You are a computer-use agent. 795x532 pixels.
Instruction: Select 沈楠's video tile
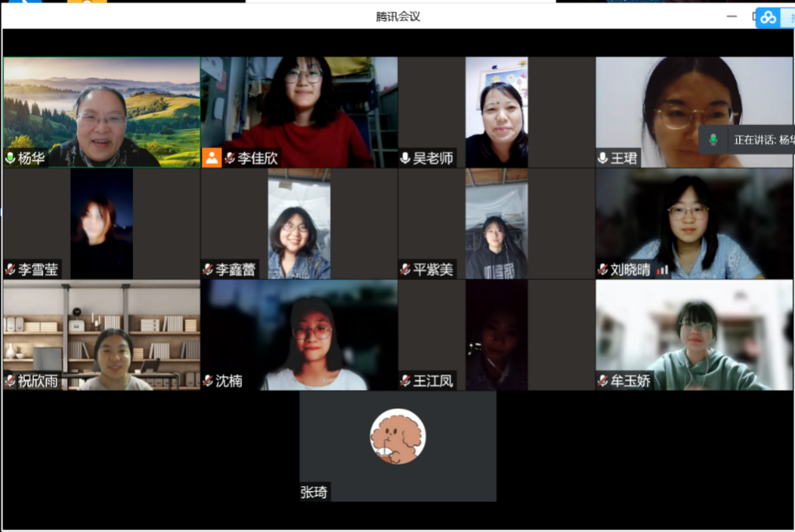(x=299, y=334)
